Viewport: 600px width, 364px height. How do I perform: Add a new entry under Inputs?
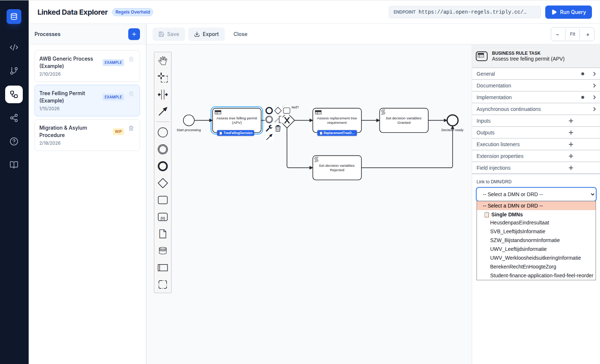(x=571, y=120)
